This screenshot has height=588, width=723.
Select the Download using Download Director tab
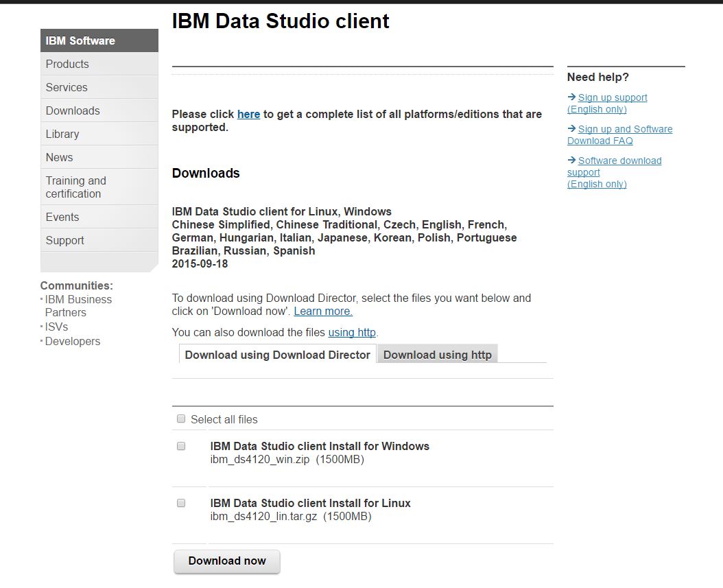(x=276, y=355)
